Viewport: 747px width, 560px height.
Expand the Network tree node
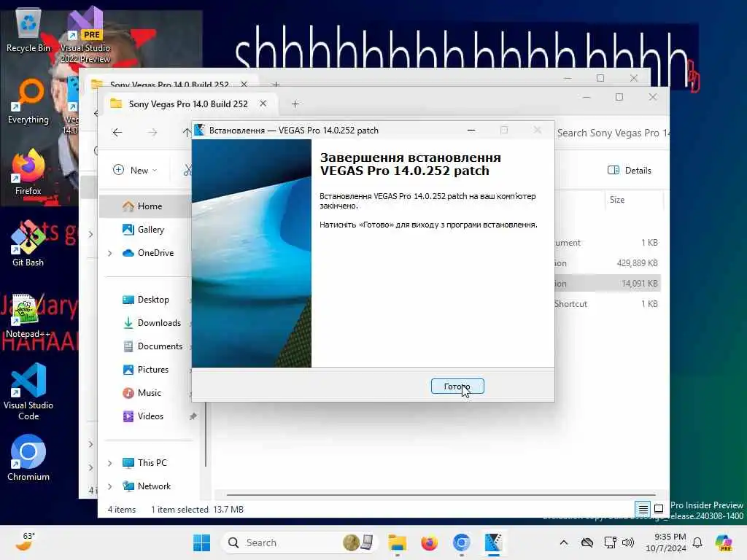click(x=110, y=486)
